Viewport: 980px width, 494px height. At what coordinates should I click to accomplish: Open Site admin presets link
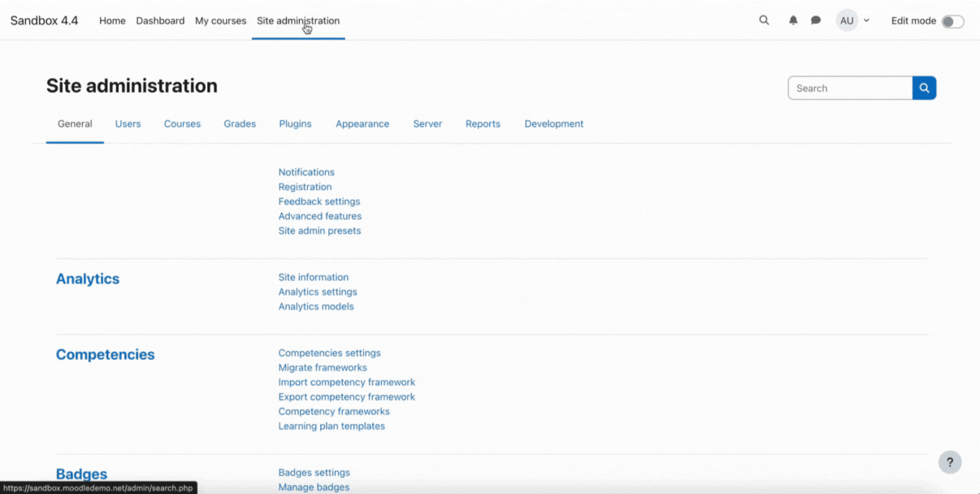click(x=319, y=231)
